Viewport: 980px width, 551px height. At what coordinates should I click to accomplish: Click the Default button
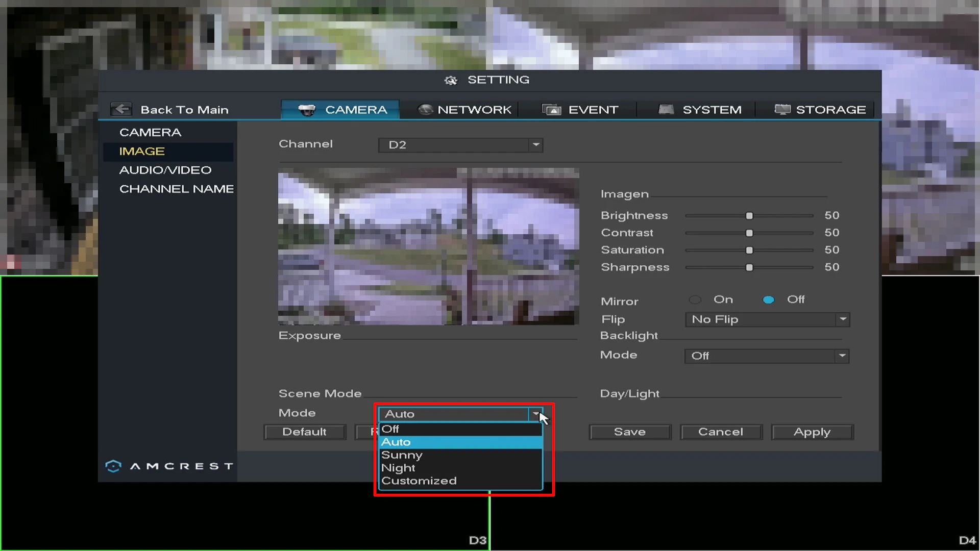point(305,432)
